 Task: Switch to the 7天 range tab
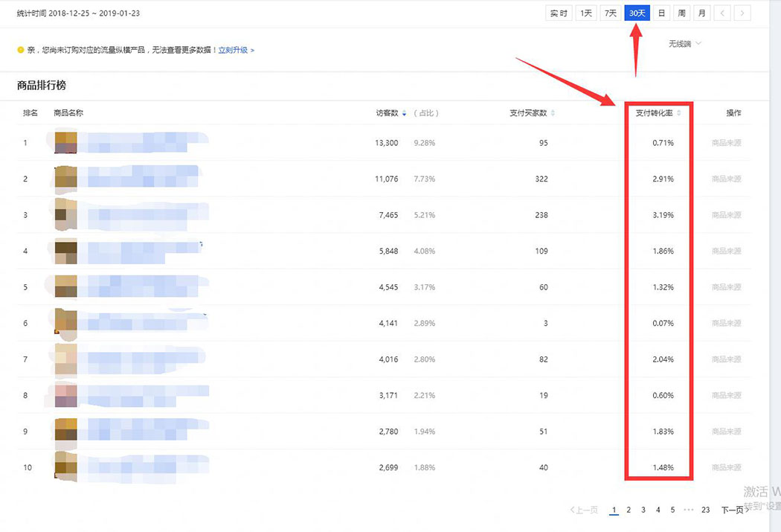[610, 13]
